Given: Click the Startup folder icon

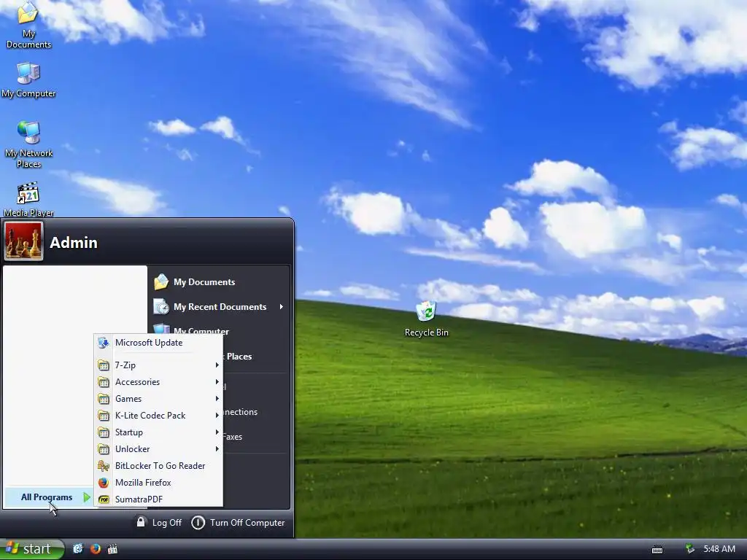Looking at the screenshot, I should (x=104, y=432).
